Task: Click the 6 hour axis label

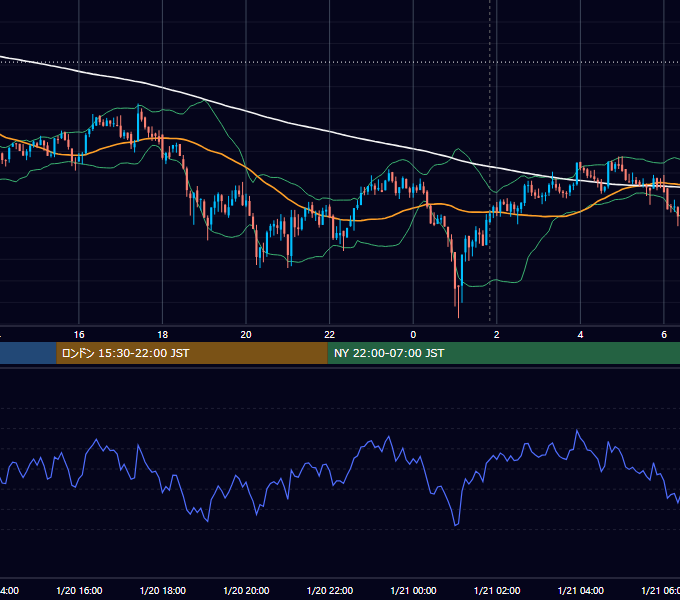Action: [664, 335]
